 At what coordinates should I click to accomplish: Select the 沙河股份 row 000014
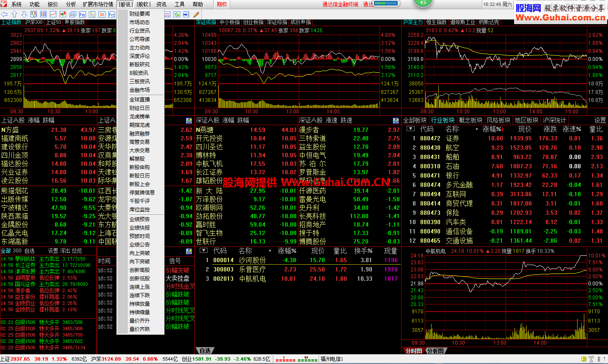click(298, 260)
